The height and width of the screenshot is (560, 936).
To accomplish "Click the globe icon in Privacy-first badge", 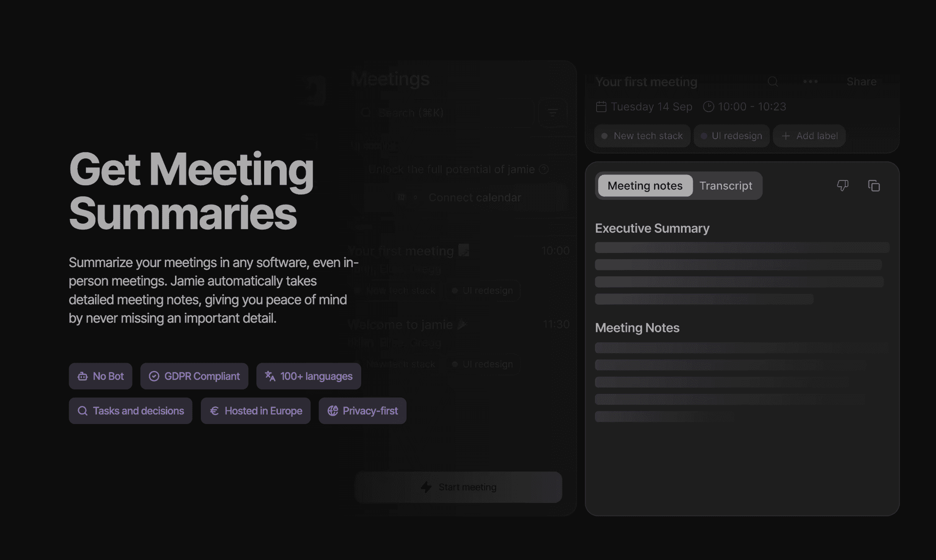I will point(332,411).
